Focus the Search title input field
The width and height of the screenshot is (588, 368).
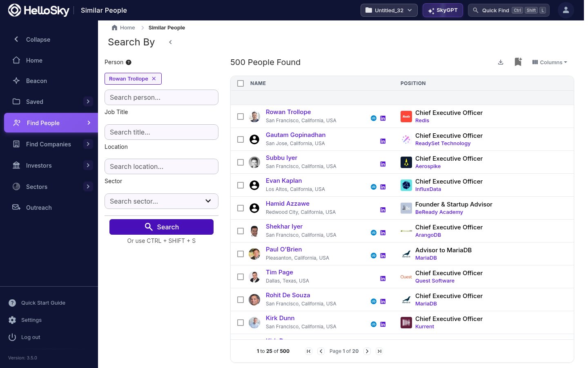[x=161, y=132]
